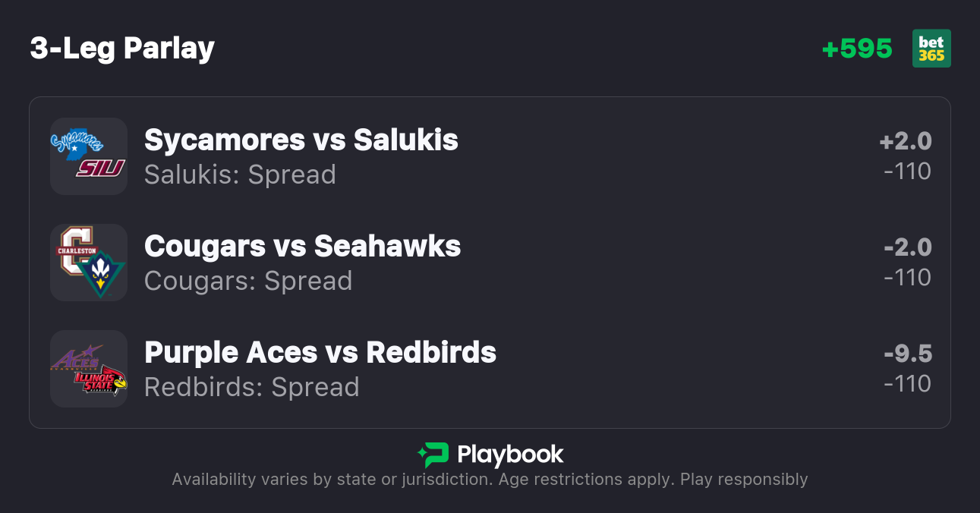Select the +595 parlay odds
980x513 pixels.
pos(857,49)
